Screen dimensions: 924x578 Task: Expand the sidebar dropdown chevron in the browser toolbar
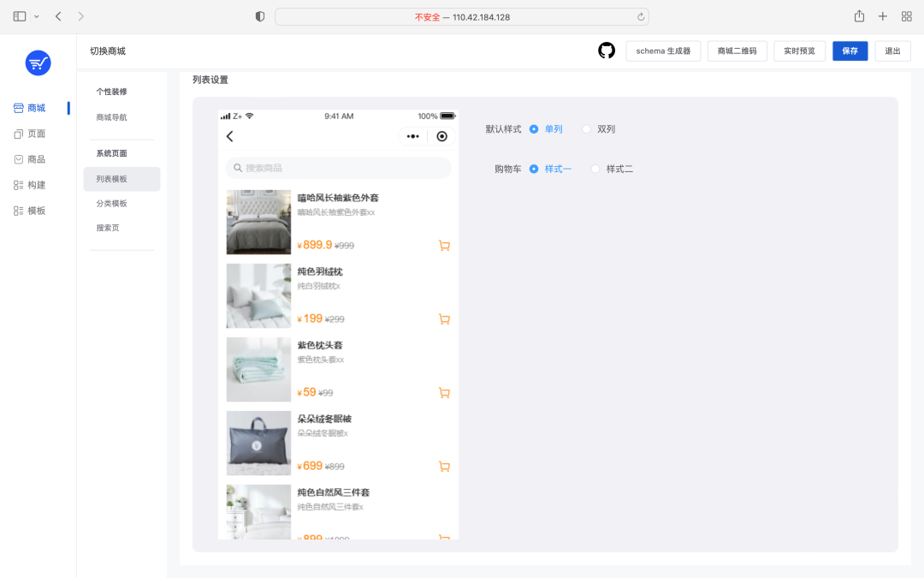click(37, 16)
